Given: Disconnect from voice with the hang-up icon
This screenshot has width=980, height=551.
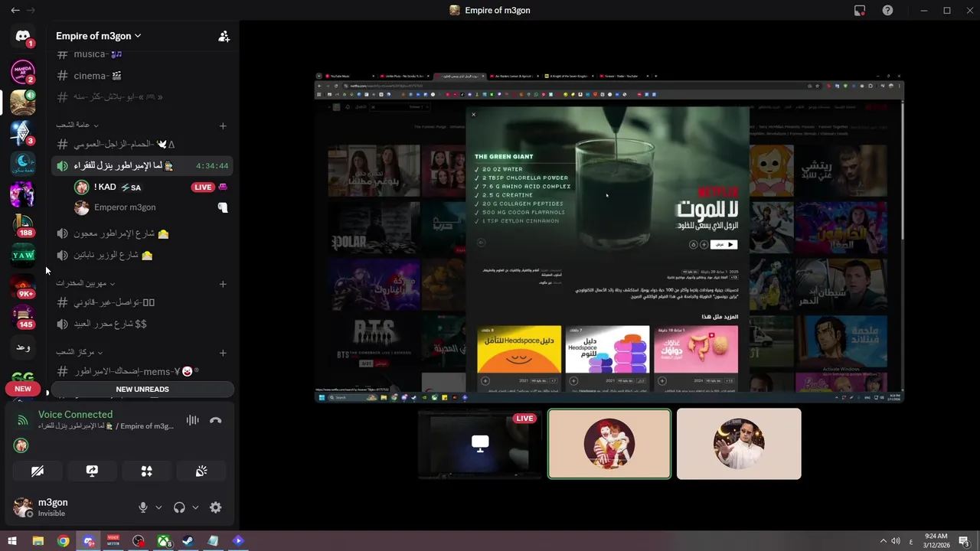Looking at the screenshot, I should point(216,420).
